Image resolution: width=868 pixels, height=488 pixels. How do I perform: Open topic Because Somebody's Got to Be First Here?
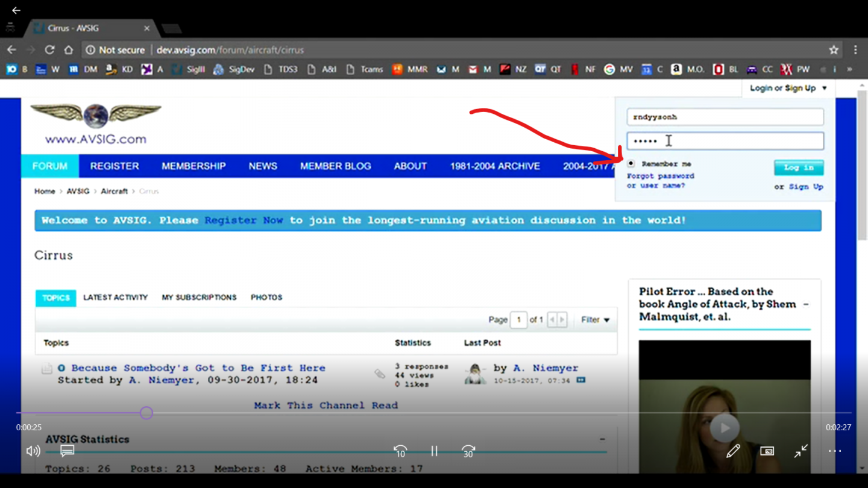pos(198,368)
